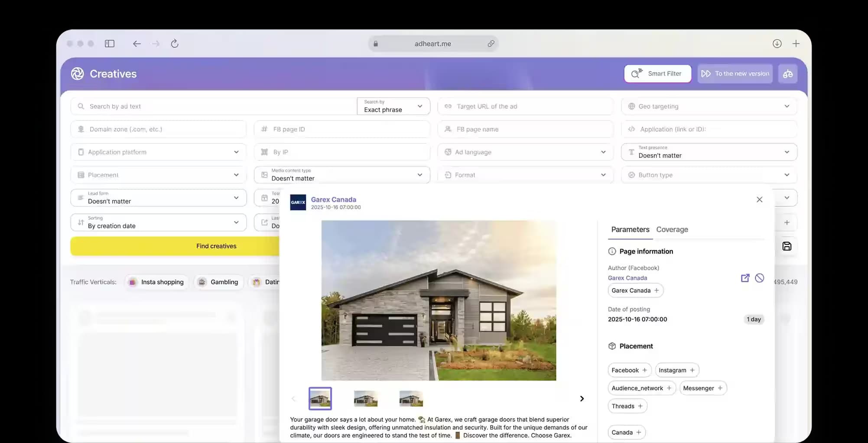
Task: Click the AdHeart logo in the header
Action: click(77, 74)
